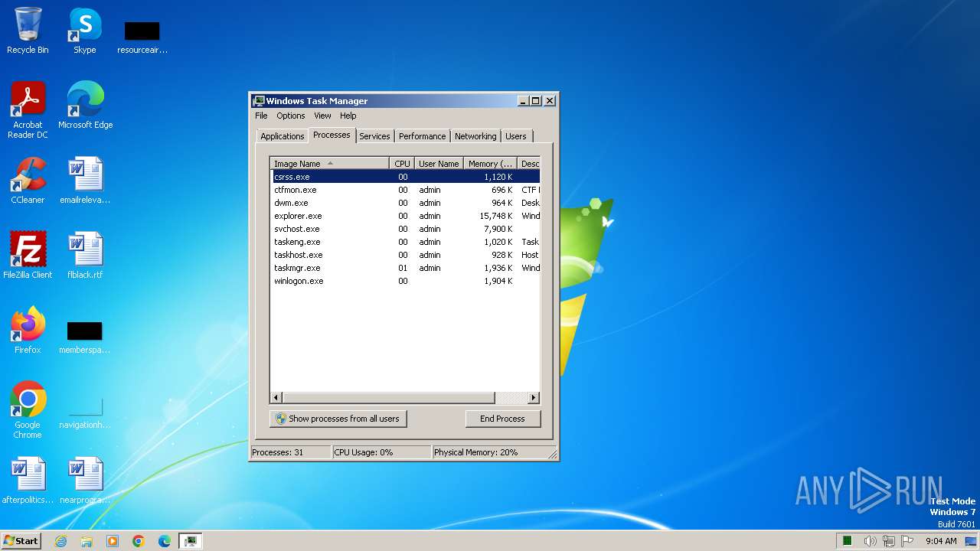Open Acrobat Reader DC shortcut
The height and width of the screenshot is (551, 980).
[28, 110]
